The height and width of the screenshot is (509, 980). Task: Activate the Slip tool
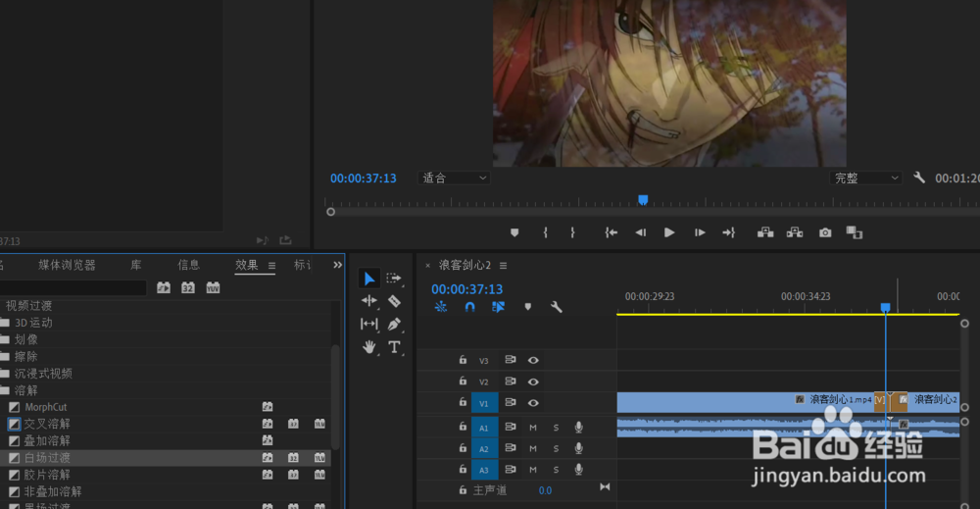369,324
